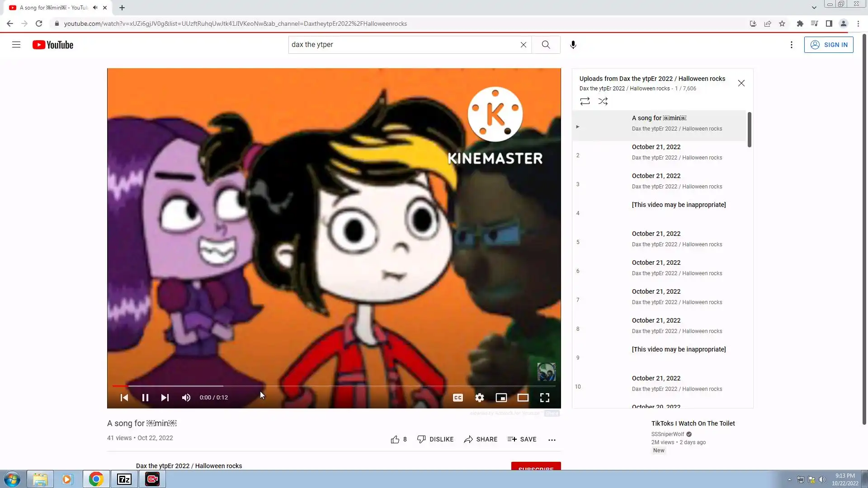The image size is (868, 488).
Task: Open miniplayer from player controls
Action: click(x=501, y=398)
